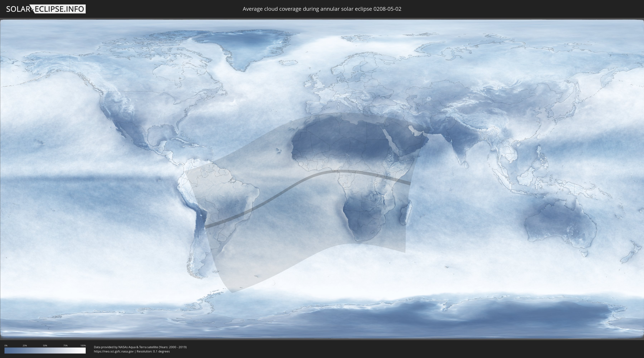Screen dimensions: 644x358
Task: Click the cloud coverage color gradient bar
Action: 45,350
